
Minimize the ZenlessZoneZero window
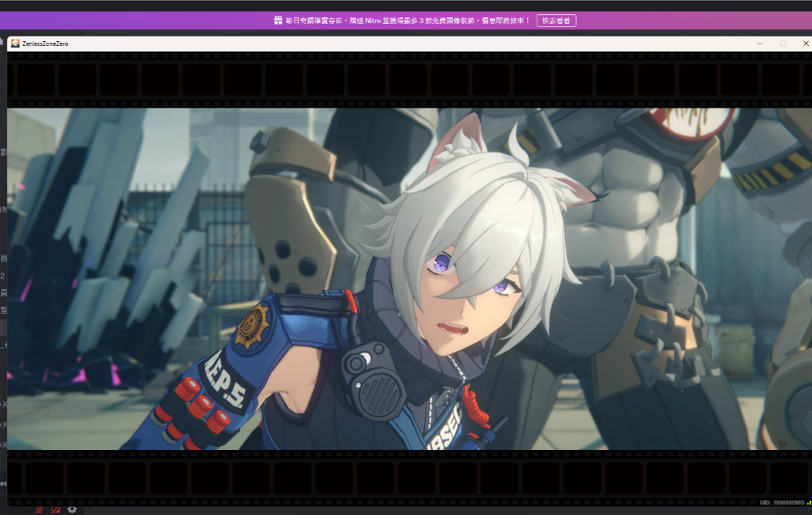[x=760, y=44]
